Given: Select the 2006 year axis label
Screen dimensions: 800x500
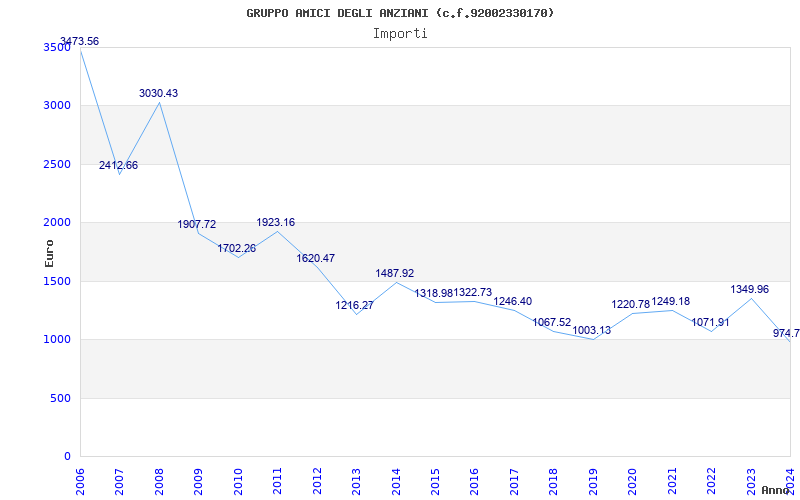Looking at the screenshot, I should pos(80,481).
